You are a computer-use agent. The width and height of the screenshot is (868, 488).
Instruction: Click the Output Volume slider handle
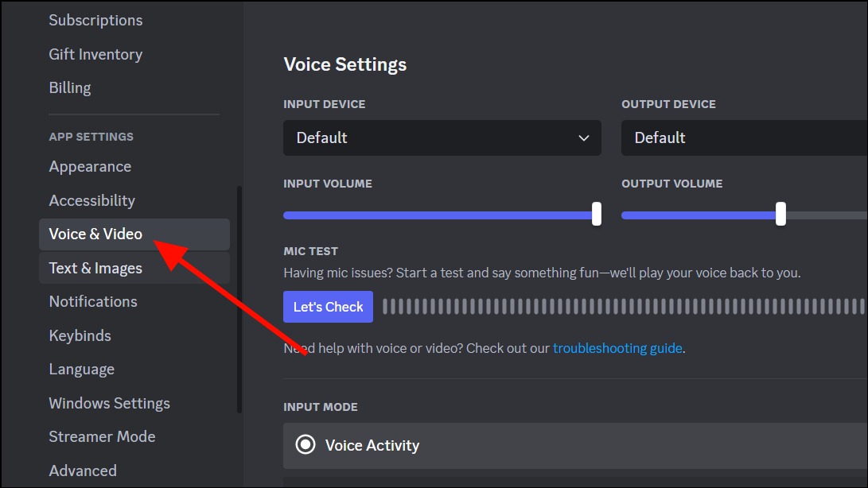[780, 214]
